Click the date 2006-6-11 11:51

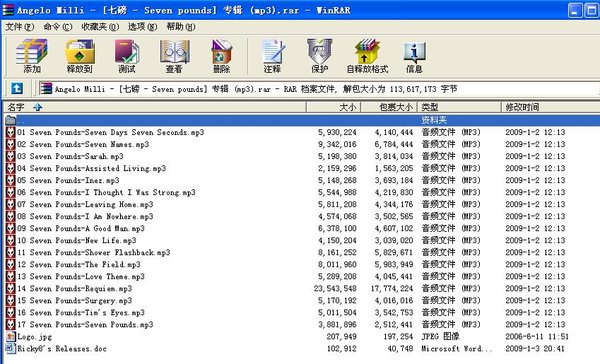pos(536,337)
